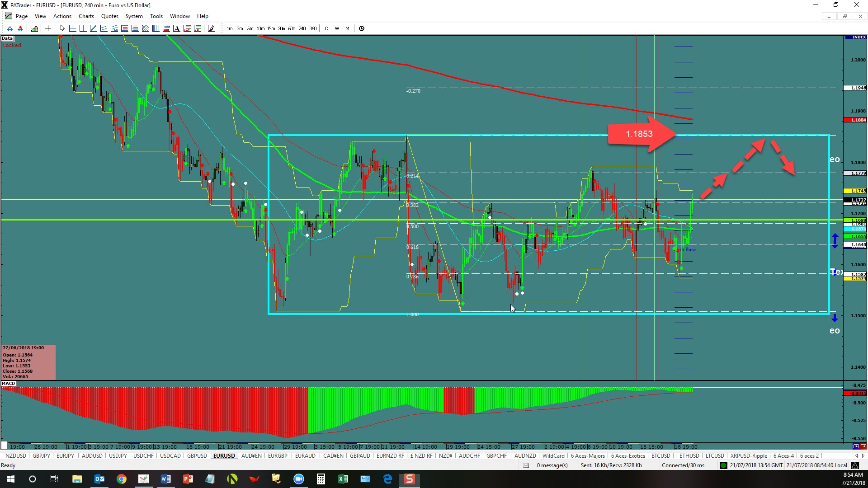Switch chart to 240 minute timeframe
Viewport: 868px width, 488px height.
point(302,28)
